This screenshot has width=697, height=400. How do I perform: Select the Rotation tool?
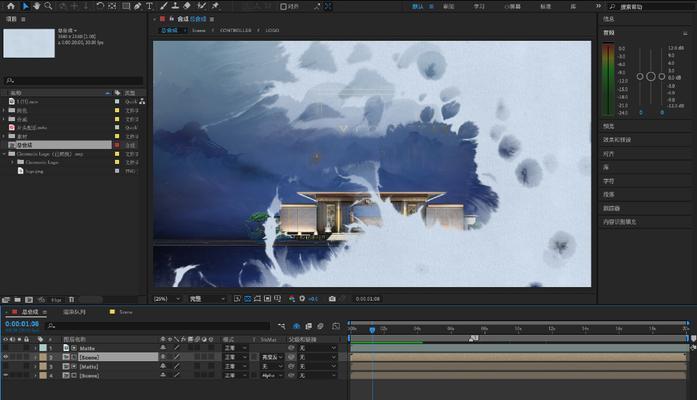tap(100, 6)
